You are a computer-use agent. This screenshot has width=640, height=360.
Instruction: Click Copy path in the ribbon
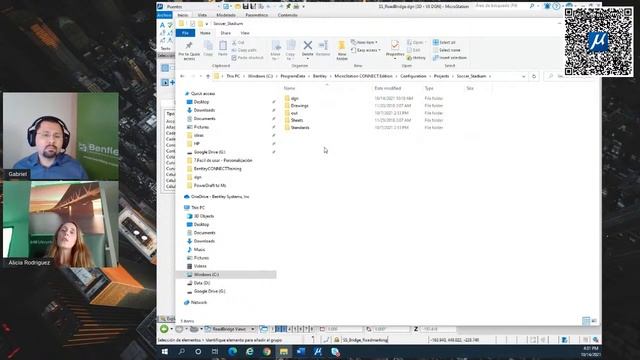click(x=244, y=50)
